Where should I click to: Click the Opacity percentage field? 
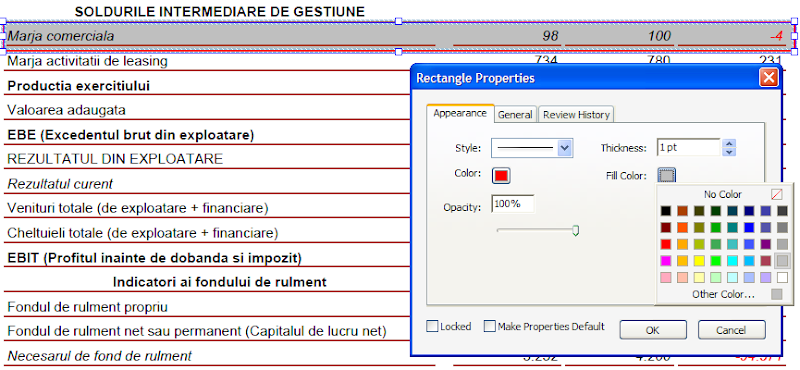513,204
